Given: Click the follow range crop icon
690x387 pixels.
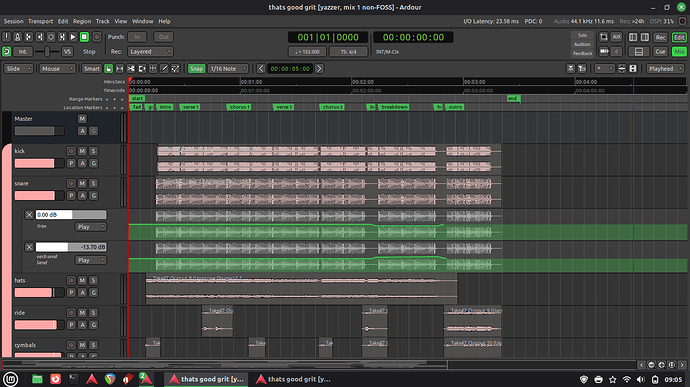Looking at the screenshot, I should pos(604,37).
